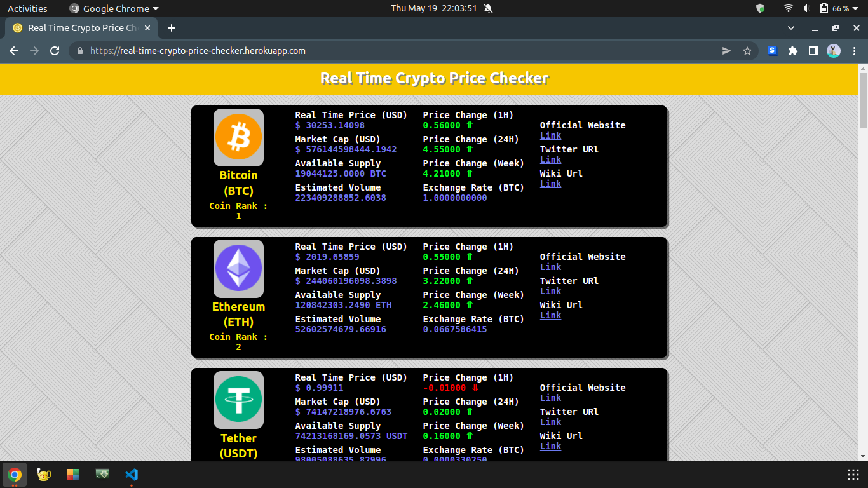Open Tether's Official Website link

(x=550, y=398)
